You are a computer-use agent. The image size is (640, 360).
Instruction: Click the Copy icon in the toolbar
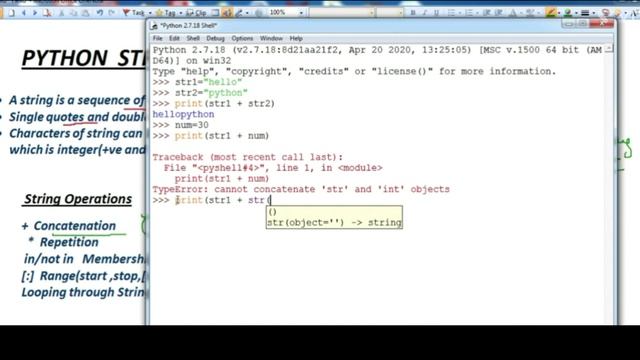click(x=73, y=13)
